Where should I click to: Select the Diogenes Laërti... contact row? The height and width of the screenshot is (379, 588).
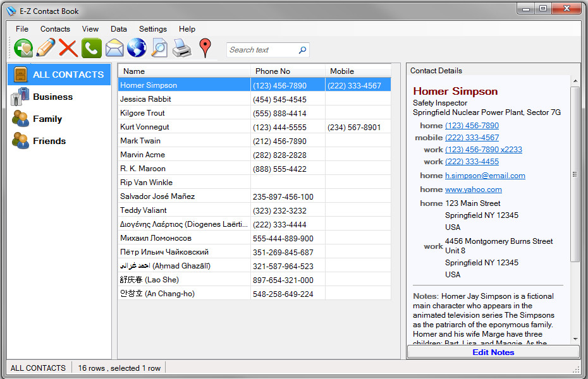pyautogui.click(x=254, y=224)
